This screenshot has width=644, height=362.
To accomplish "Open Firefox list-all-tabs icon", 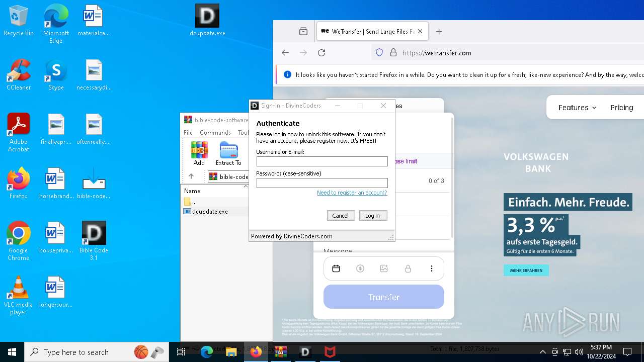I will pos(303,31).
